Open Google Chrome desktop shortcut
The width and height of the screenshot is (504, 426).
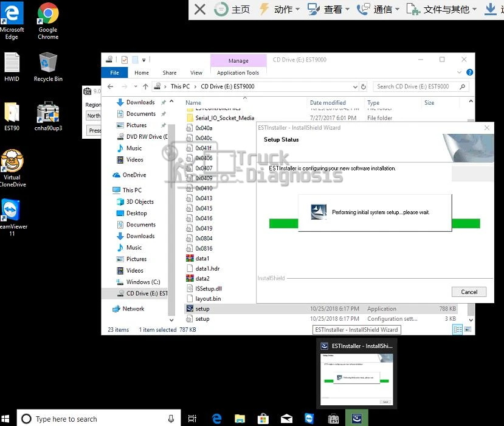point(48,21)
